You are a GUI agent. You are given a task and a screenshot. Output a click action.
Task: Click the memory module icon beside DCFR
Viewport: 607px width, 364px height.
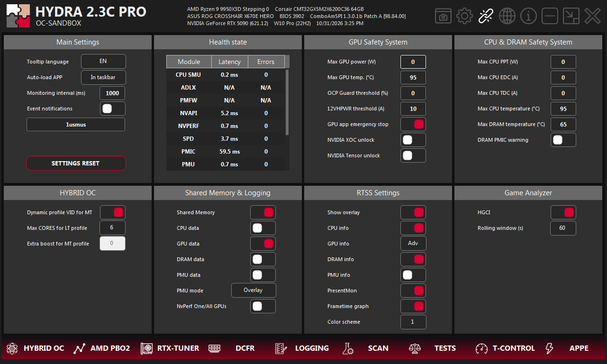click(x=214, y=348)
